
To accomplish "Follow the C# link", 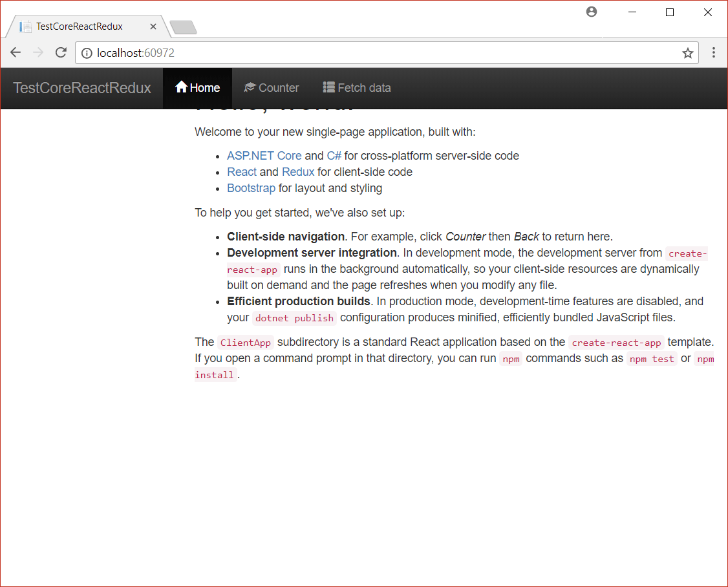I will pos(334,156).
